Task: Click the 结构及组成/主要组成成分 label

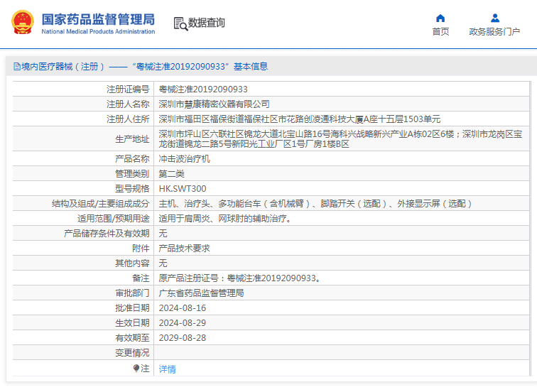Action: (x=101, y=204)
